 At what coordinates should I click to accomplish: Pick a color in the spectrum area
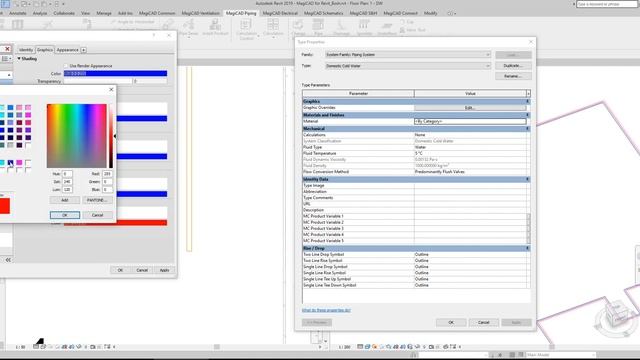77,136
